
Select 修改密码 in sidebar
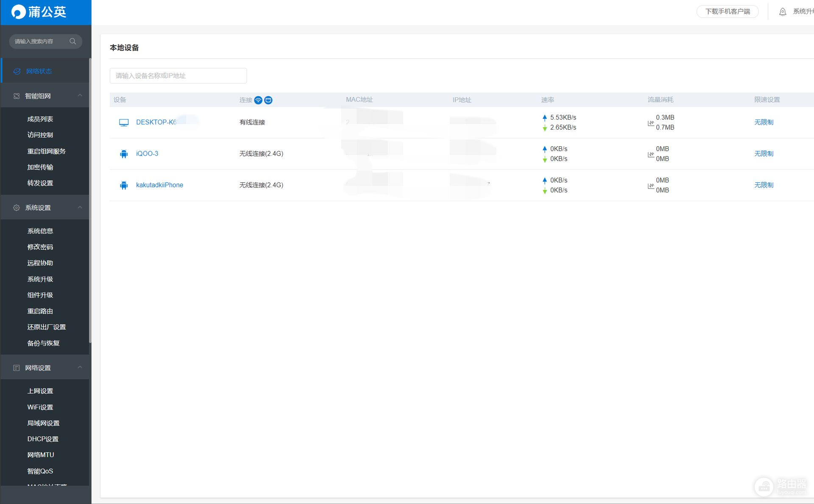coord(40,247)
